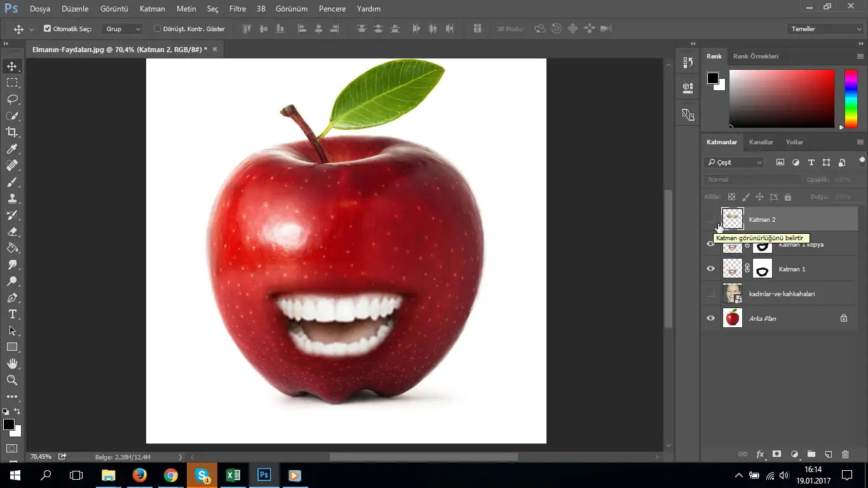868x488 pixels.
Task: Open the Grup dropdown in options bar
Action: point(123,29)
